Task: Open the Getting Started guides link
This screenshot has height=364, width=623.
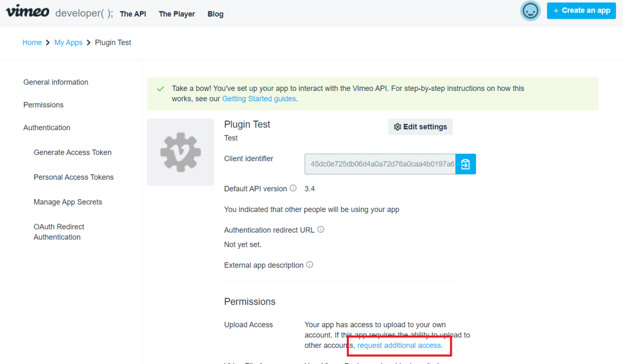Action: click(259, 99)
